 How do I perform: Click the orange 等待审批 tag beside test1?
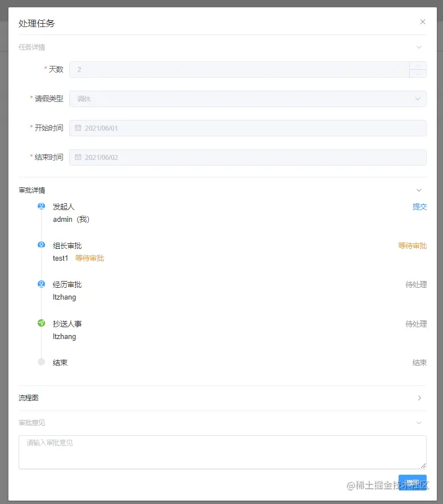(x=90, y=258)
